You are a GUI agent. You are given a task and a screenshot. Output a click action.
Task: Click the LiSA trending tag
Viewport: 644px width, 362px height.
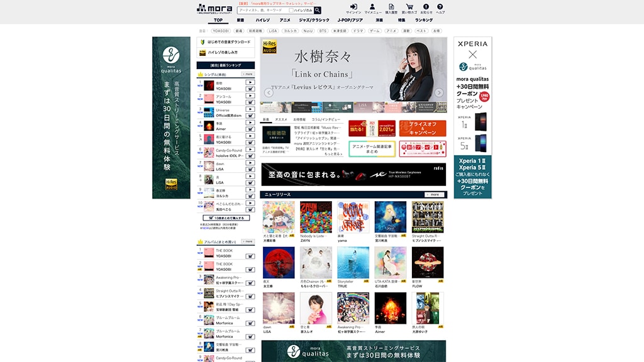[273, 31]
